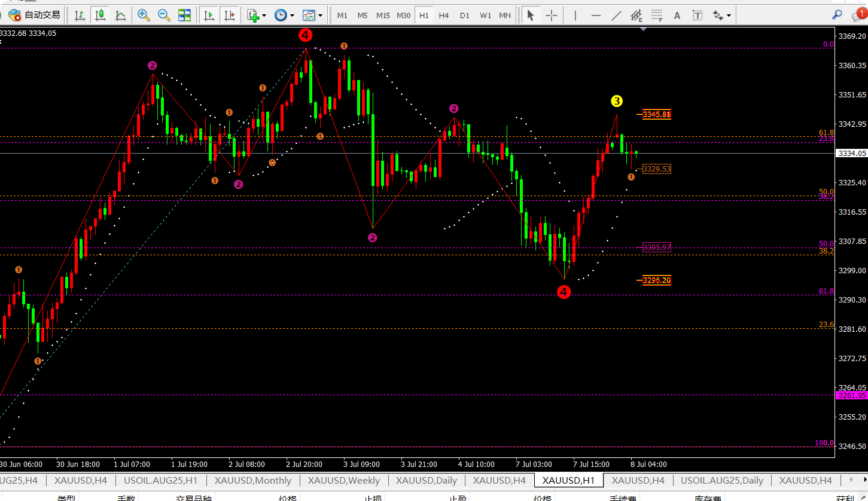
Task: Select the crosshair tool
Action: (551, 15)
